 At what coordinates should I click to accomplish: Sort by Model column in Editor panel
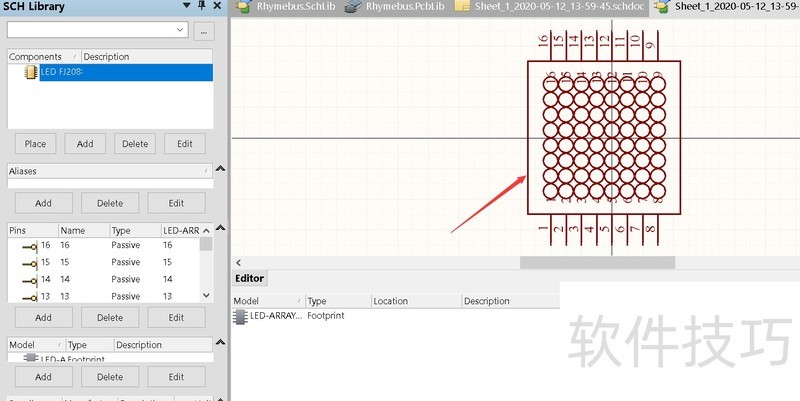coord(268,301)
